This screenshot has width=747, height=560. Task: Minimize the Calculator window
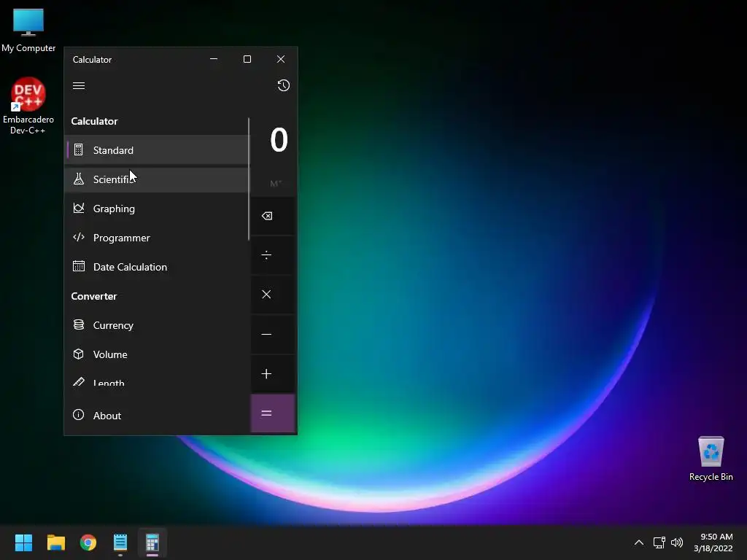(x=214, y=59)
